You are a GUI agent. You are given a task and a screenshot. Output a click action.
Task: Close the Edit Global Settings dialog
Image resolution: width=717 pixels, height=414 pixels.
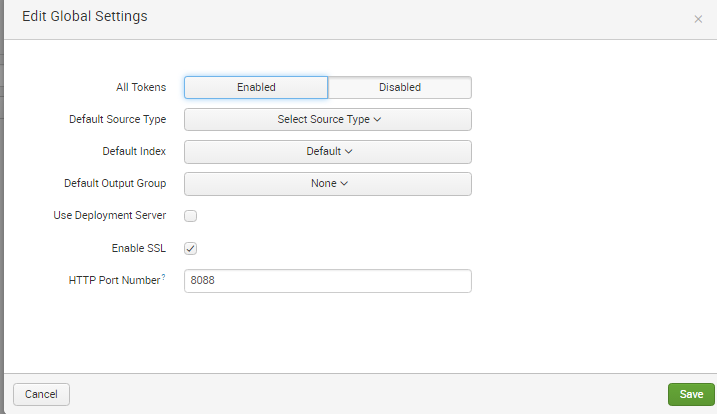click(698, 19)
